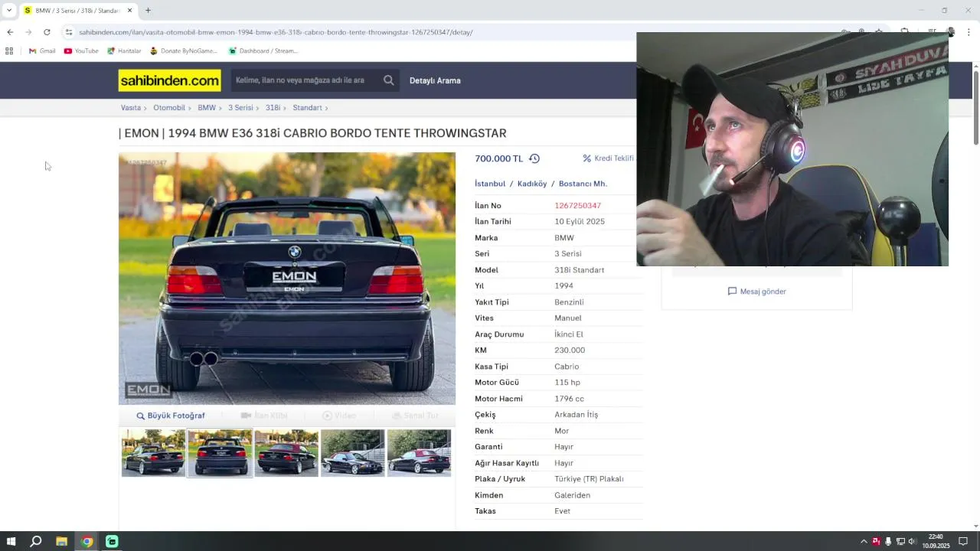Open site information icon in address bar
Screen dimensions: 980x551
click(x=69, y=32)
